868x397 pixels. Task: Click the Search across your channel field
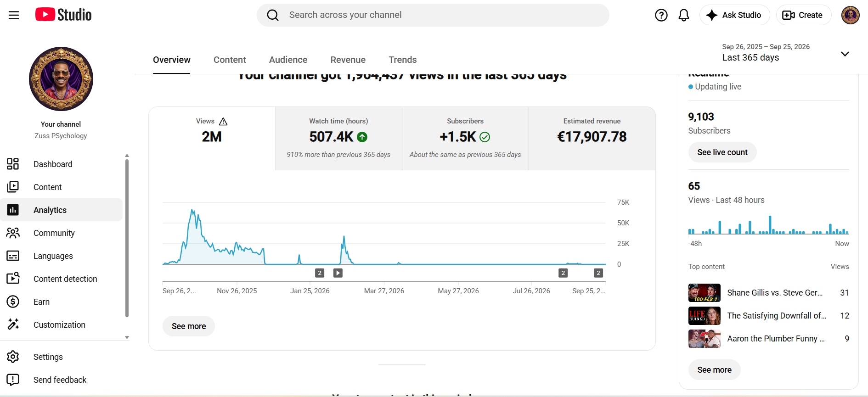433,15
